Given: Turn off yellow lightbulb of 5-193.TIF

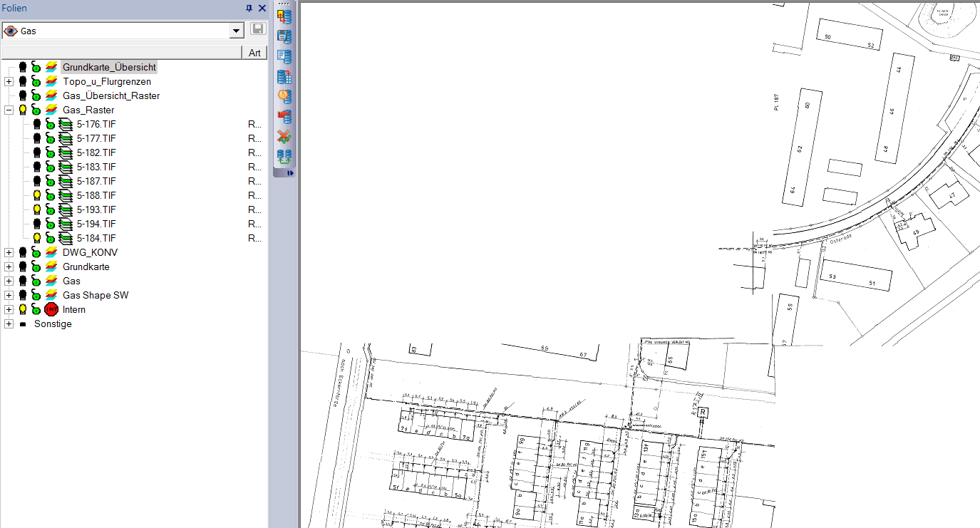Looking at the screenshot, I should (x=37, y=209).
